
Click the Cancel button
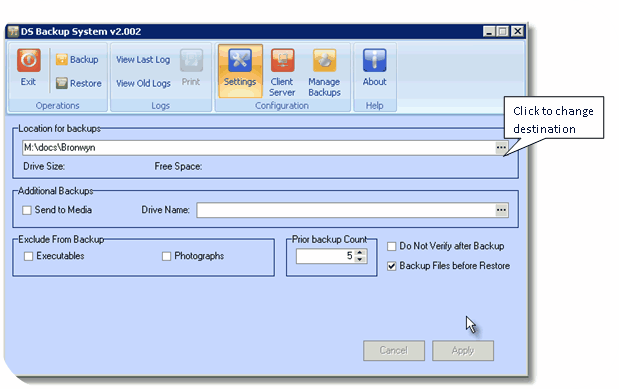click(394, 351)
